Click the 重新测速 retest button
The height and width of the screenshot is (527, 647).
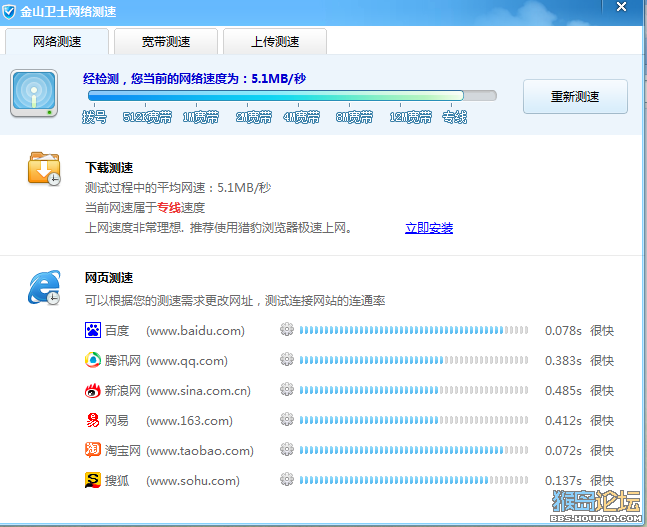click(x=575, y=97)
